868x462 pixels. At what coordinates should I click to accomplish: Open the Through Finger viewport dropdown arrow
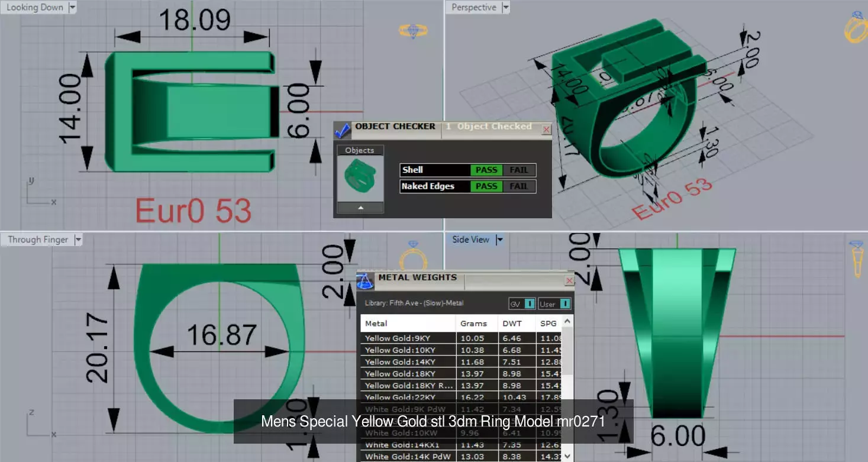78,240
